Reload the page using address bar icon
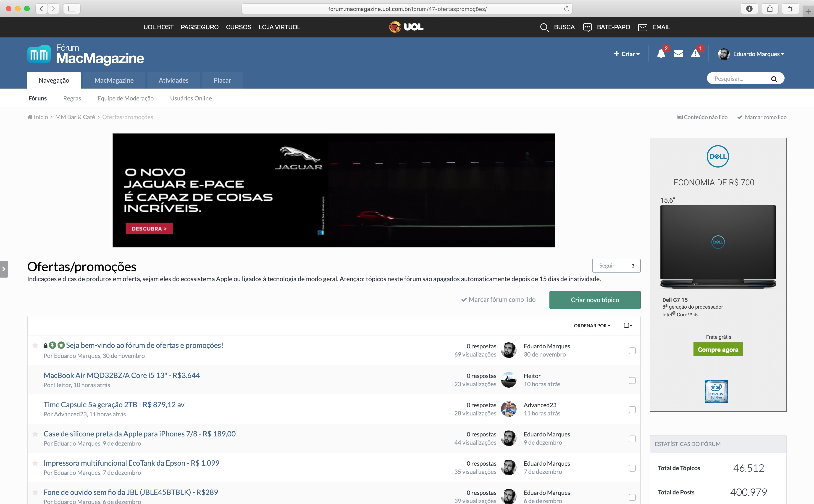 (567, 9)
